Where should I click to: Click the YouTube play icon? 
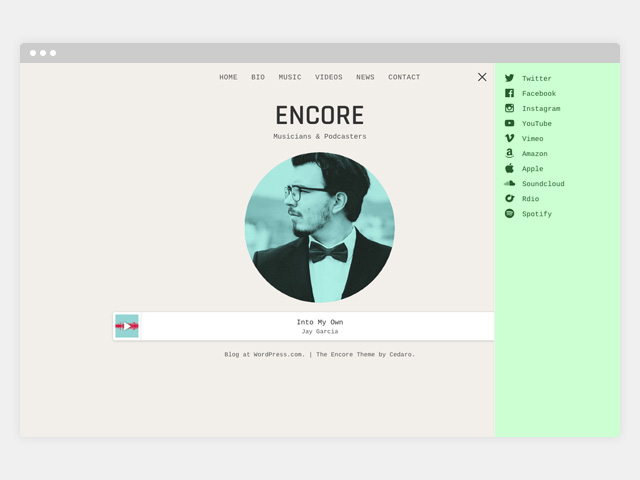[x=509, y=123]
